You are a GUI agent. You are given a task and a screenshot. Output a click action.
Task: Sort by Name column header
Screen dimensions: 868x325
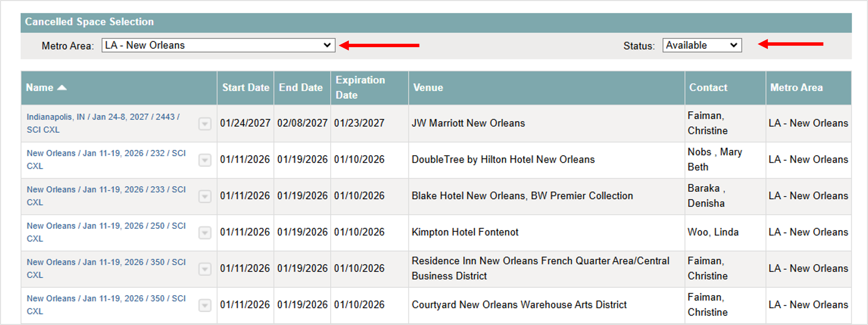click(x=40, y=88)
